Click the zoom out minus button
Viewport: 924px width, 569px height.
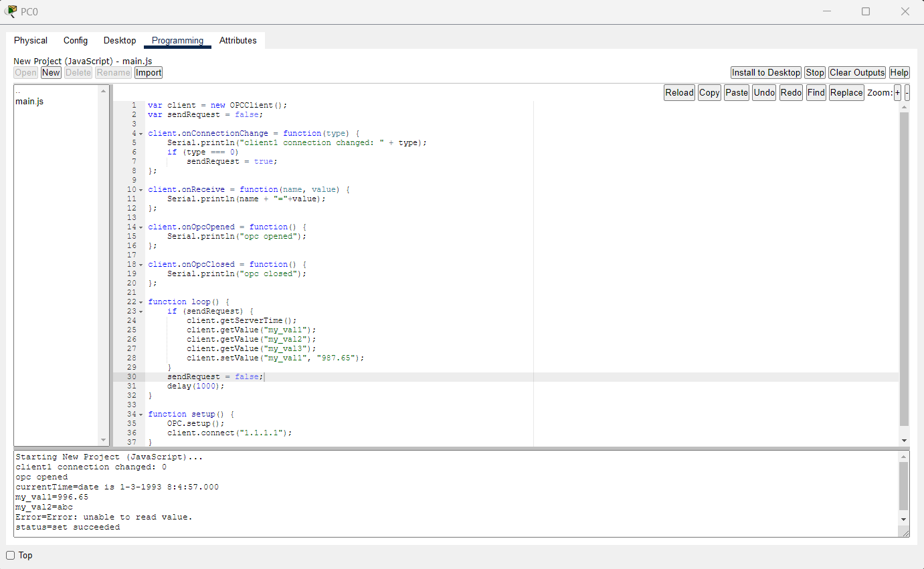point(907,93)
